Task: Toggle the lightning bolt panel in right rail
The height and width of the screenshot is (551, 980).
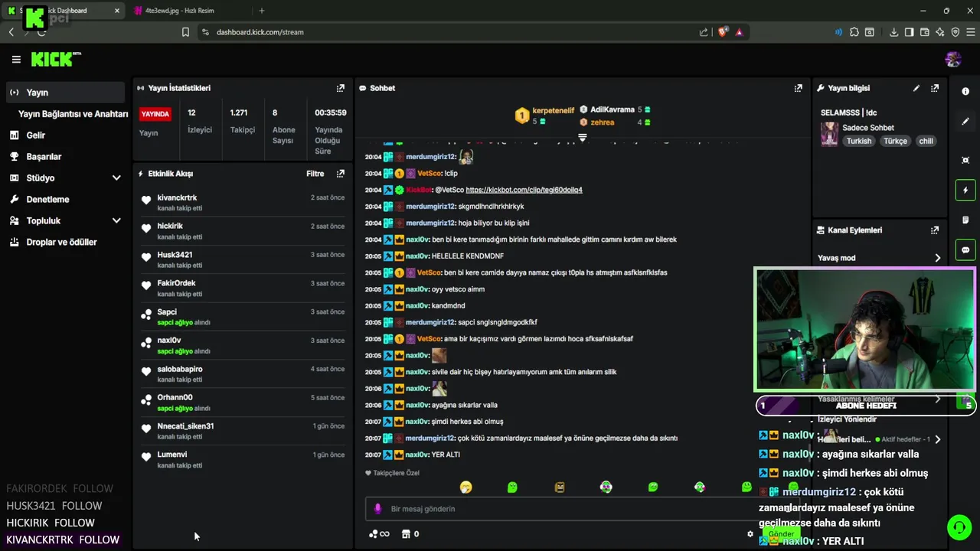Action: pos(965,190)
